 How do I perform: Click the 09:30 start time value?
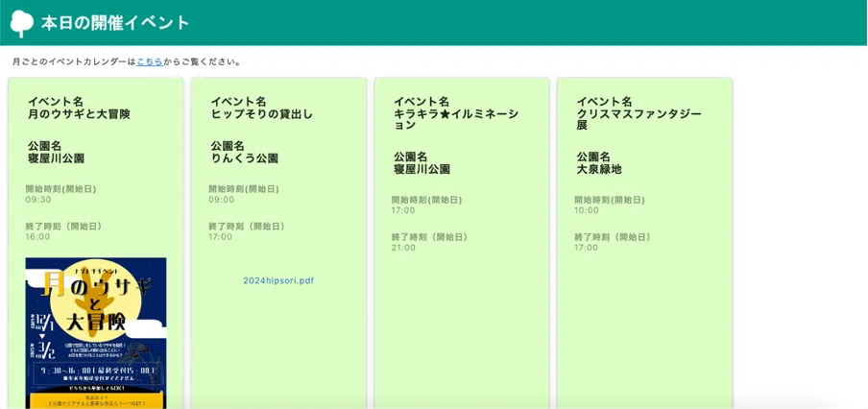[38, 200]
